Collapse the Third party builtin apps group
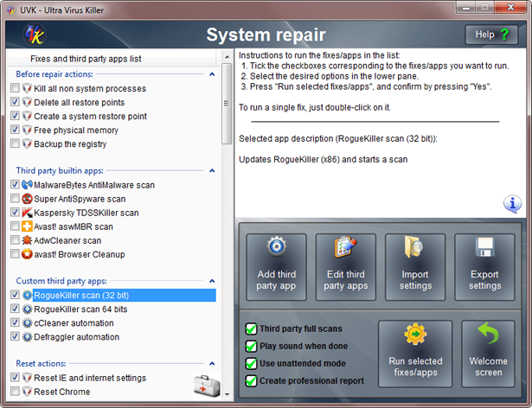The width and height of the screenshot is (532, 408). 212,170
